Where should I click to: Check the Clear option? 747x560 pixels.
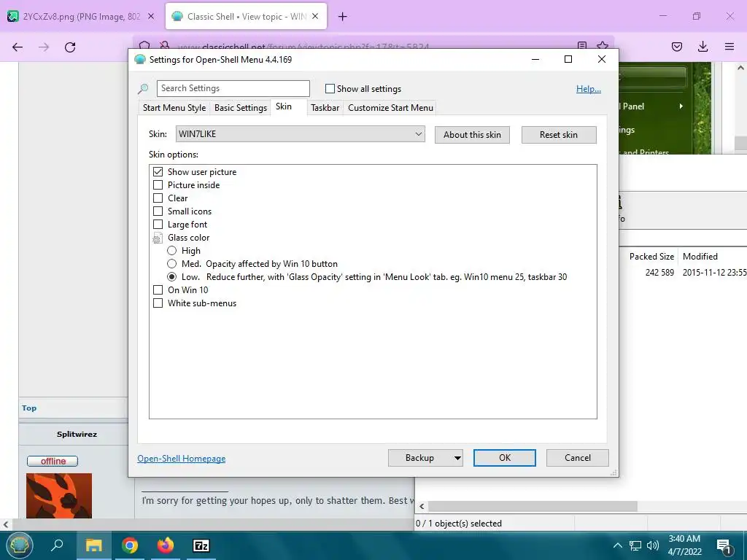coord(158,198)
